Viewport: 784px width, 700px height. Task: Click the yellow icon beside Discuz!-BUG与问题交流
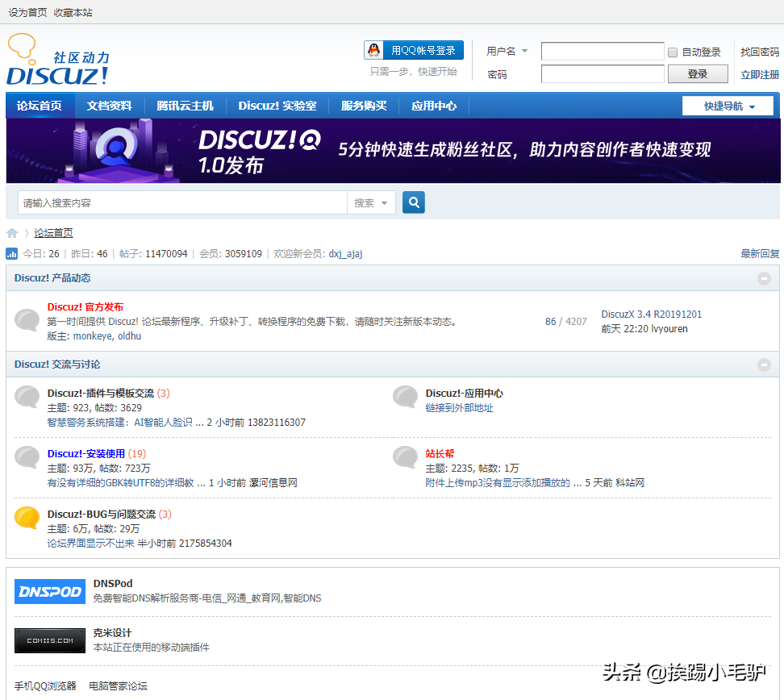pos(27,518)
